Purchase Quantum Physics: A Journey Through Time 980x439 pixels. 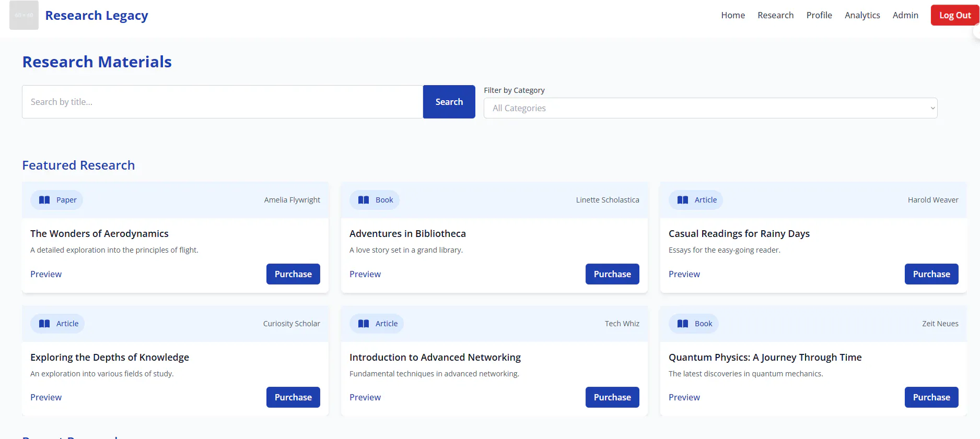[x=931, y=397]
